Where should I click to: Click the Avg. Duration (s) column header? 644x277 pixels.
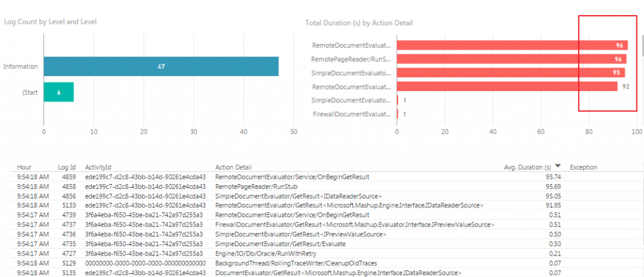click(x=528, y=168)
